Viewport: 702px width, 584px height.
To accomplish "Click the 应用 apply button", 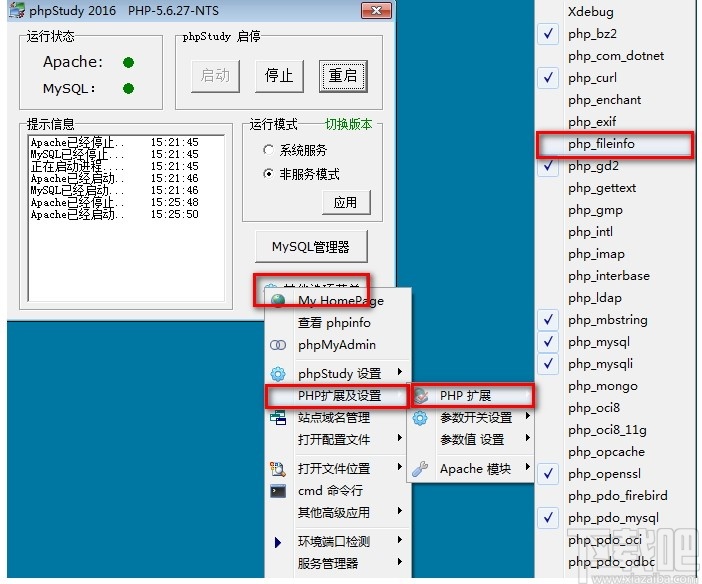I will pos(346,202).
